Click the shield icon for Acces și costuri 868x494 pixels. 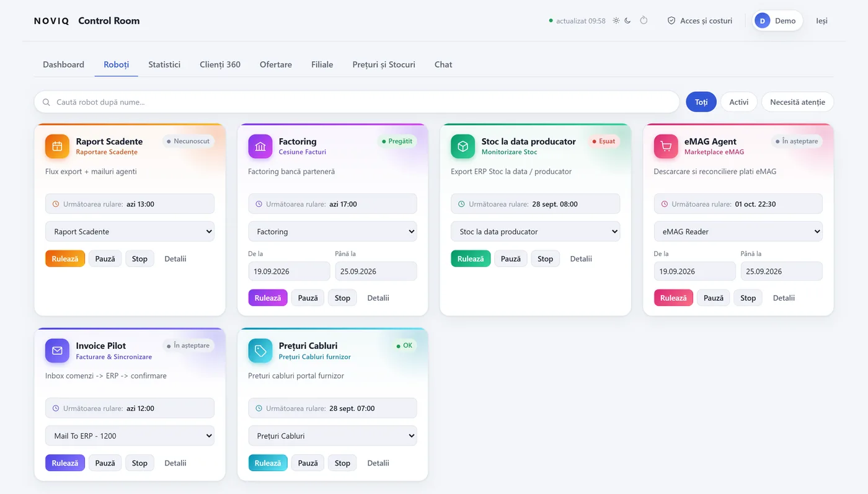671,20
